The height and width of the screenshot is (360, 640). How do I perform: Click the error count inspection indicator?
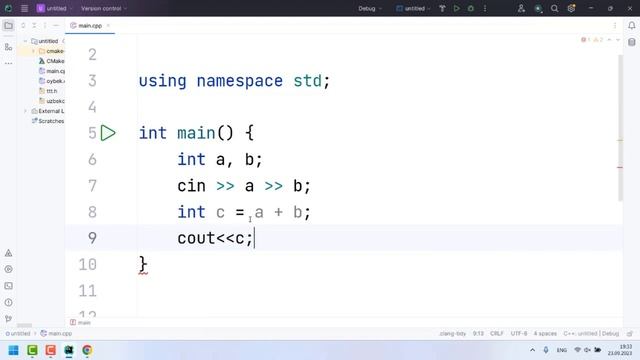(586, 40)
